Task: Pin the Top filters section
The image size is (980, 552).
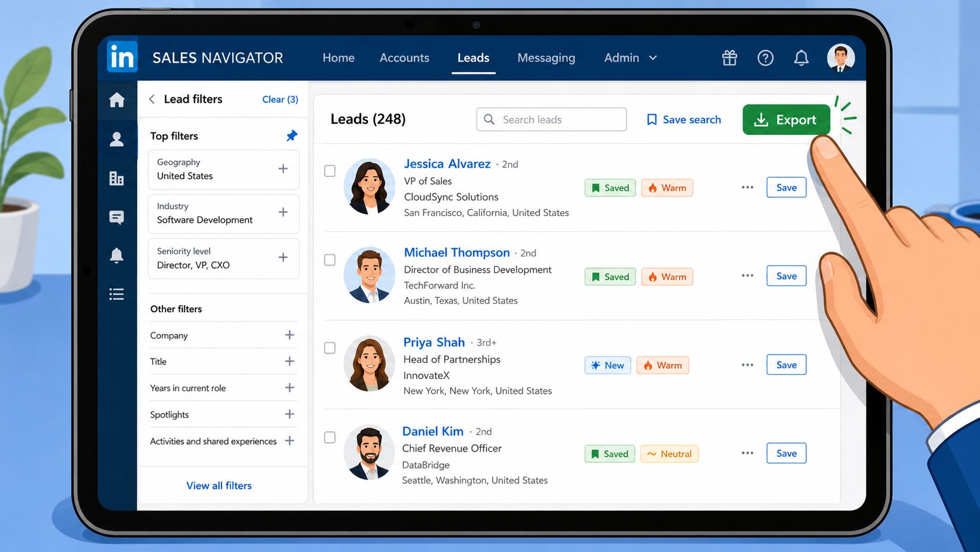Action: (291, 136)
